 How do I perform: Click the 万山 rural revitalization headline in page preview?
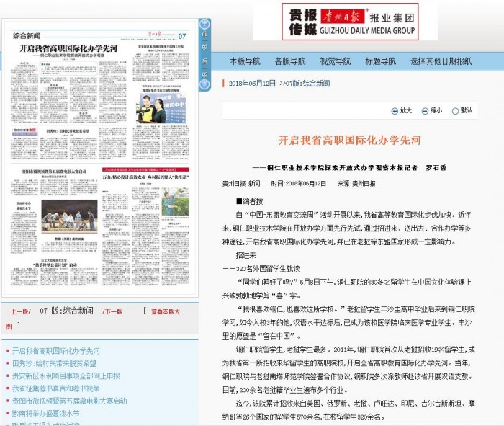point(145,177)
